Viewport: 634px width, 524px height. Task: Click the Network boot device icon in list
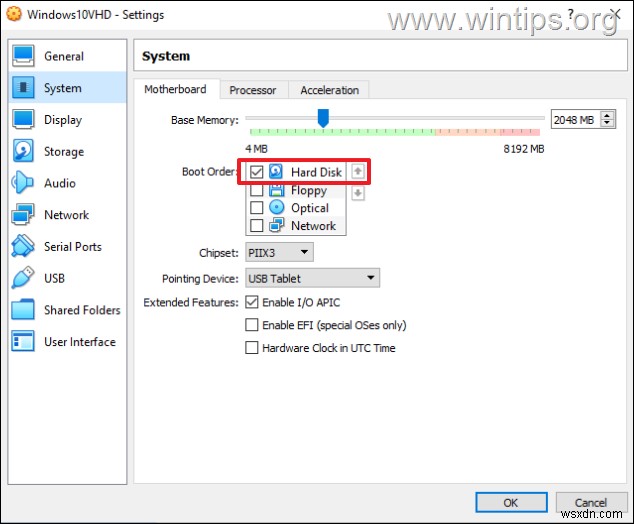(277, 225)
